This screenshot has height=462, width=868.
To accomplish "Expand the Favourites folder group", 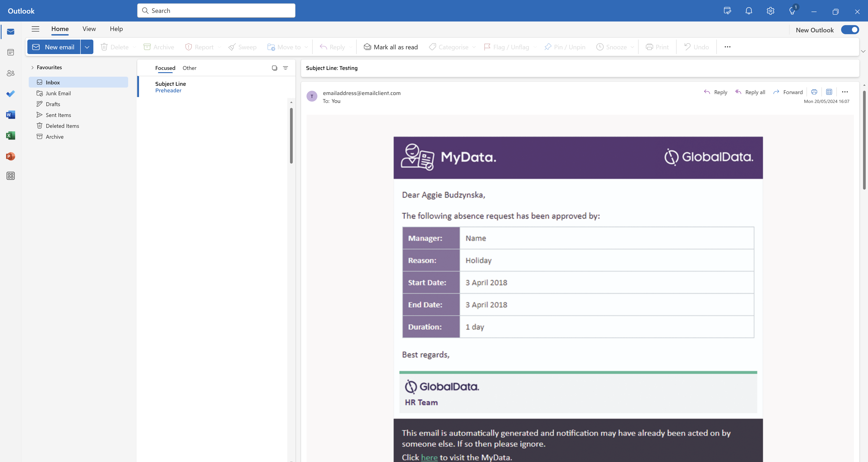I will (32, 67).
